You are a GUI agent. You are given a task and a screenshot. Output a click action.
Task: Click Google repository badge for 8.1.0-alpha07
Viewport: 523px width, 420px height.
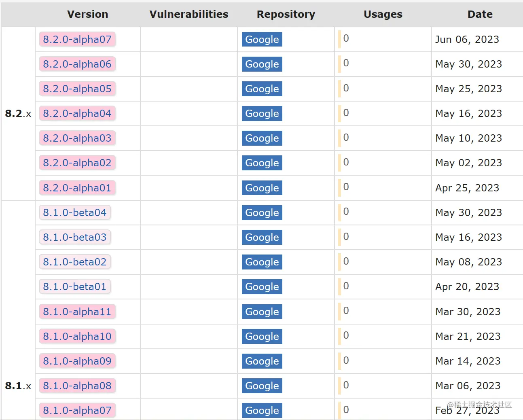coord(262,410)
